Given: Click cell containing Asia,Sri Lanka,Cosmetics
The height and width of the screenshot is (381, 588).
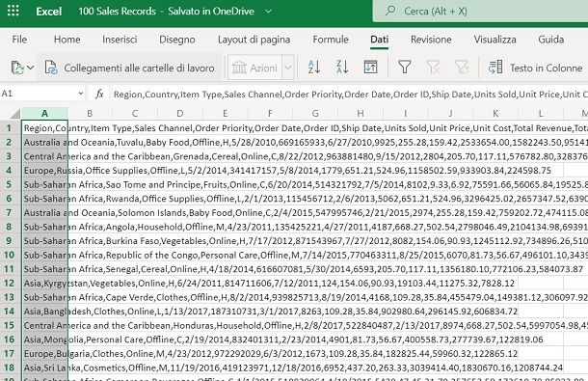Looking at the screenshot, I should pyautogui.click(x=44, y=367).
